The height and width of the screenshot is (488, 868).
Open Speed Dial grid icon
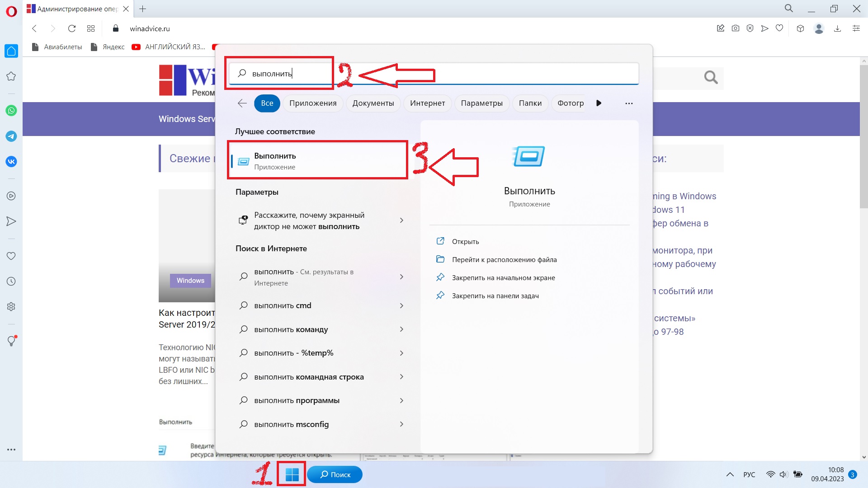pos(91,28)
